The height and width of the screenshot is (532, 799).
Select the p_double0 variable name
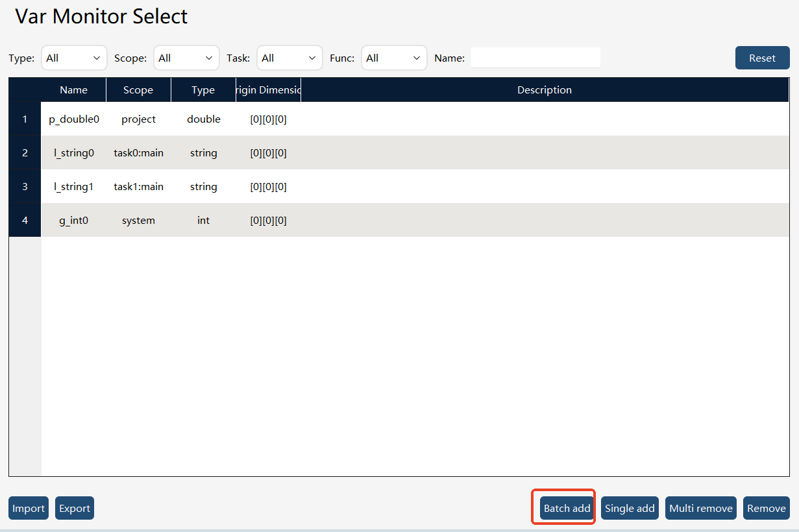(x=74, y=119)
